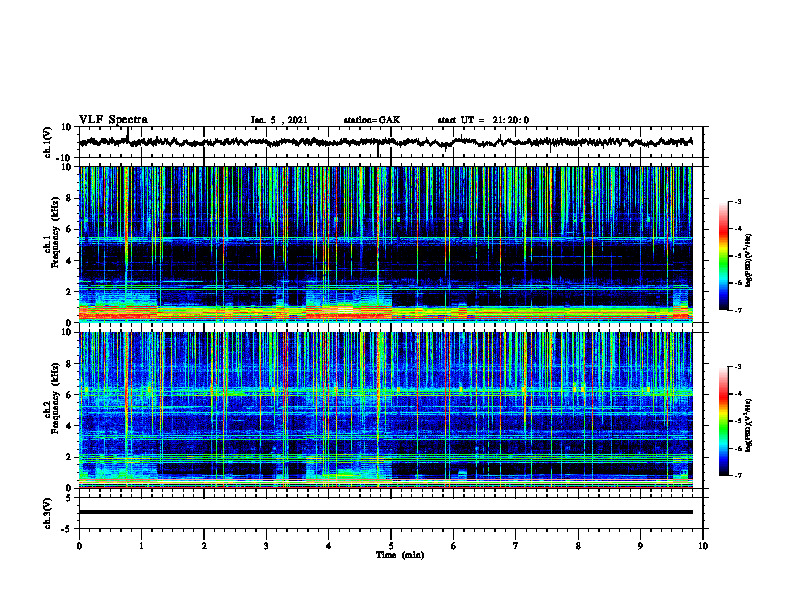The width and height of the screenshot is (792, 612).
Task: Select the "station=GAK" header label
Action: pos(372,120)
